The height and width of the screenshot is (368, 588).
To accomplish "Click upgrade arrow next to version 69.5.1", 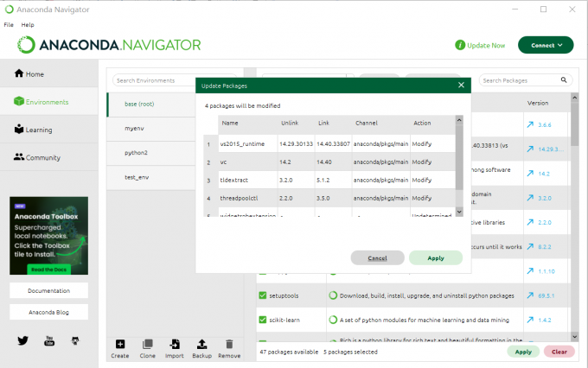I will (530, 295).
